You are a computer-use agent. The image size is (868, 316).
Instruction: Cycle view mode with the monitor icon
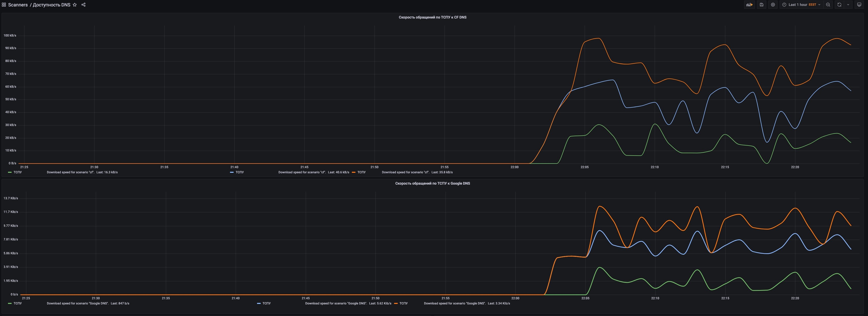(x=859, y=5)
